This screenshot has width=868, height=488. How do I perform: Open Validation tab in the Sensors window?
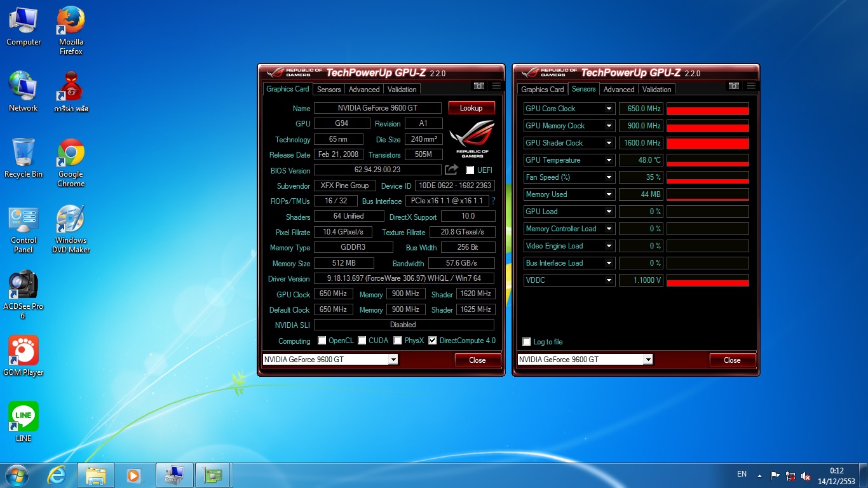(x=657, y=90)
